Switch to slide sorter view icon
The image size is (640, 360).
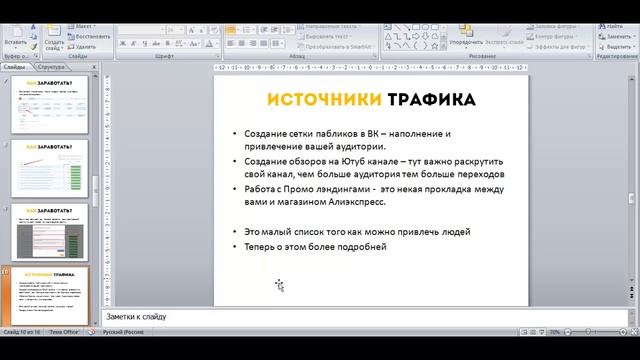pyautogui.click(x=533, y=332)
